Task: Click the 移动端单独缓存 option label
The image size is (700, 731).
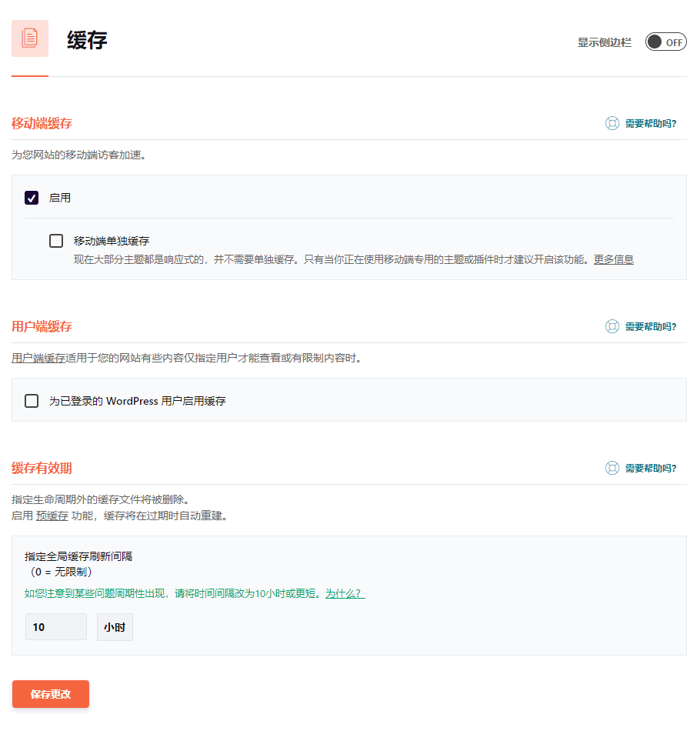Action: pos(112,241)
